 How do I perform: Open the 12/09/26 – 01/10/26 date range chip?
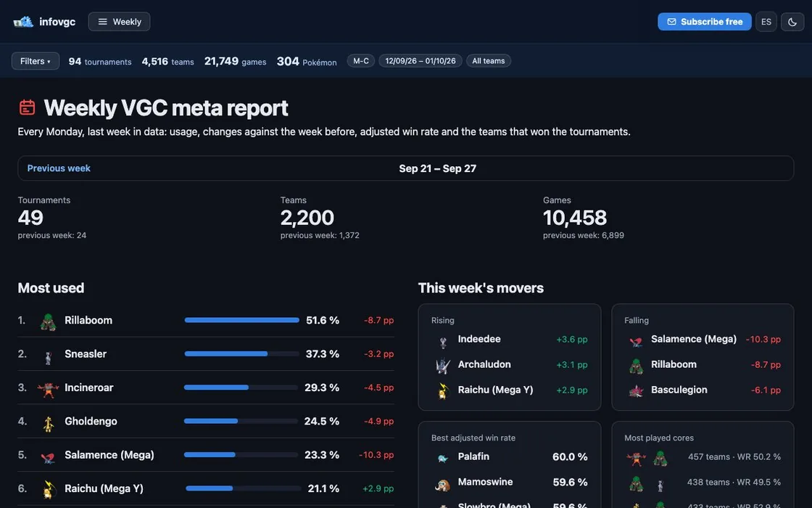[420, 61]
